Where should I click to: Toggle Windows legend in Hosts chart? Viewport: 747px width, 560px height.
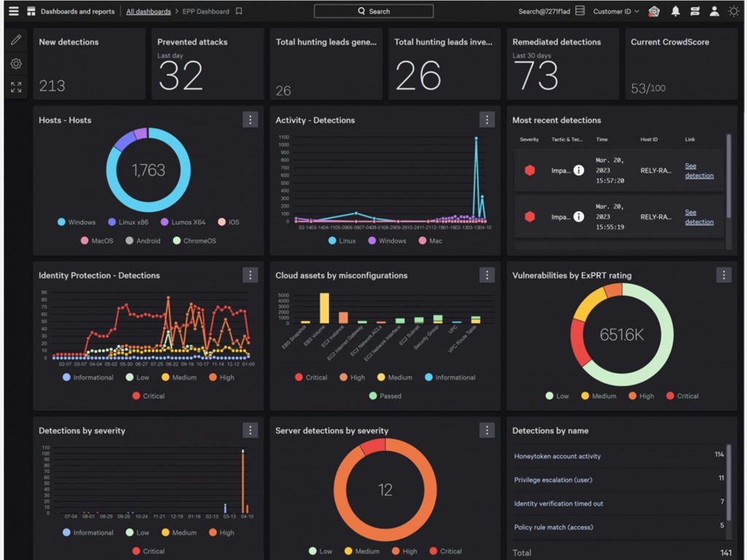tap(76, 222)
